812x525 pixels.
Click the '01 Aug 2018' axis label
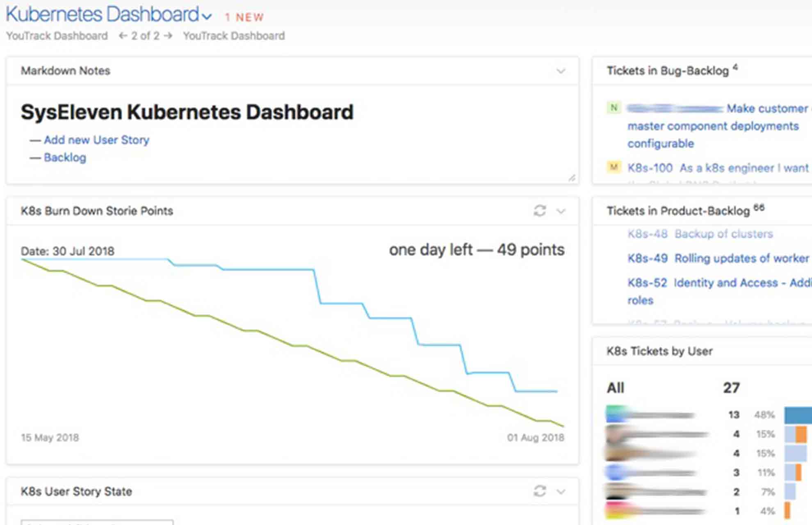point(536,438)
